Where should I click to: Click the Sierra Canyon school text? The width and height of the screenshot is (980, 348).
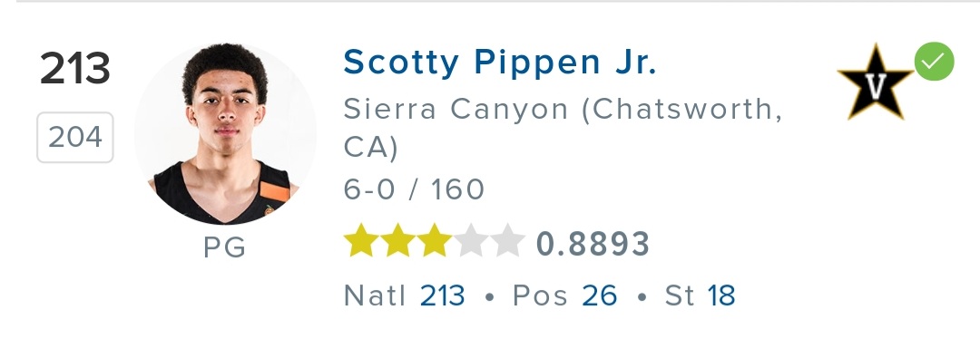coord(563,129)
